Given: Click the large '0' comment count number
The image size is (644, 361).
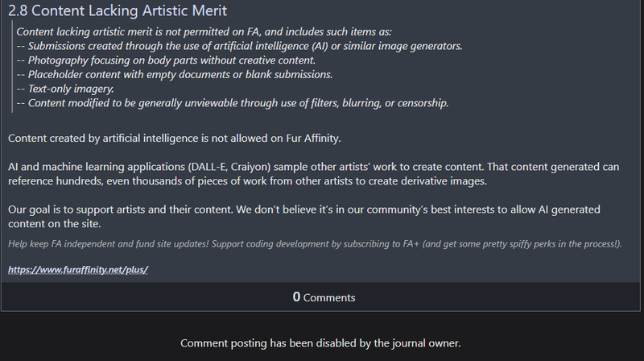Looking at the screenshot, I should [x=296, y=297].
